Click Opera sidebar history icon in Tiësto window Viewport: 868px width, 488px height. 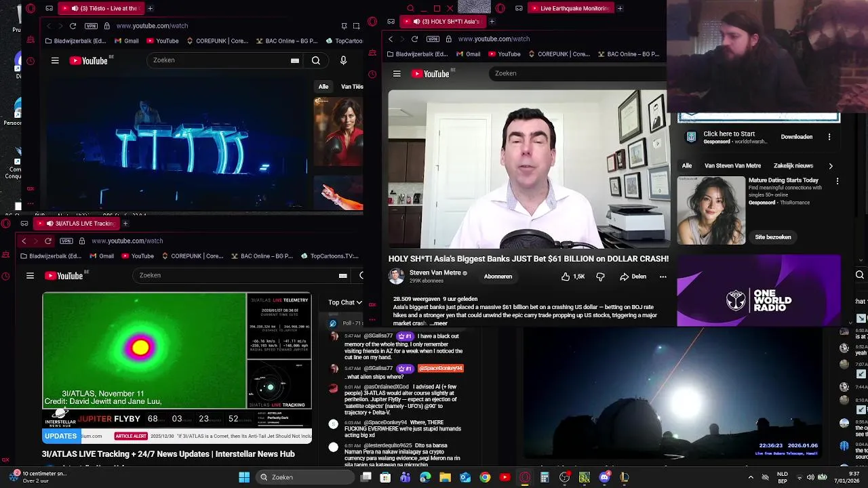[31, 61]
